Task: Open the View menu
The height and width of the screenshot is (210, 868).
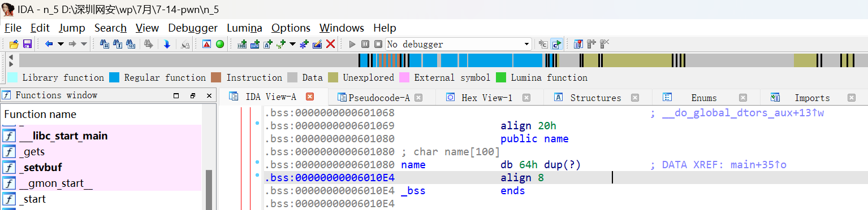Action: pos(148,28)
